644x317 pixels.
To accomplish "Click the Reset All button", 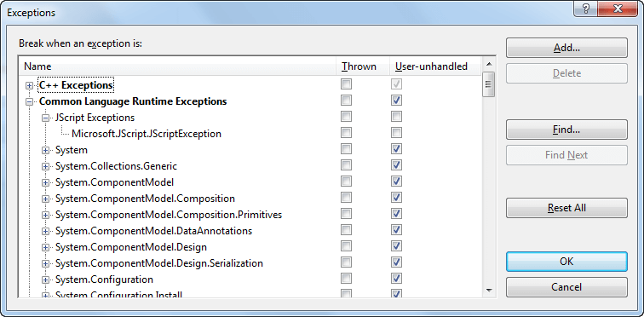I will coord(566,208).
